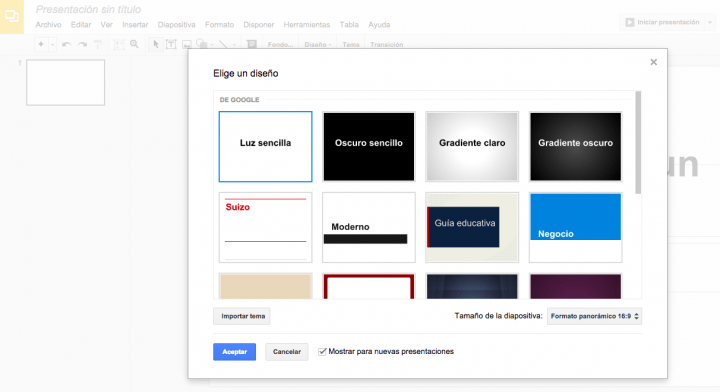Click the Tema toolbar button
Viewport: 720px width, 392px height.
tap(351, 45)
